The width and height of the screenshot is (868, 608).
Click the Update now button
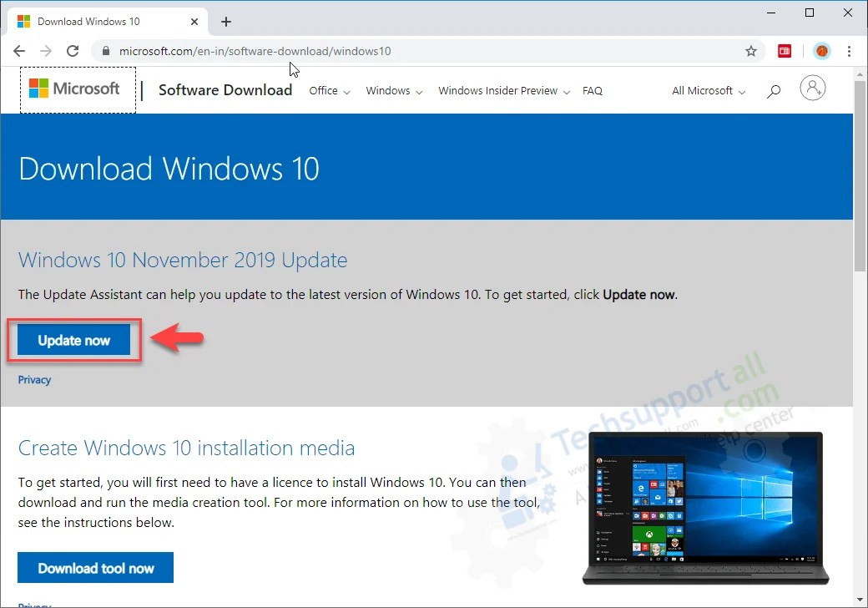[73, 340]
